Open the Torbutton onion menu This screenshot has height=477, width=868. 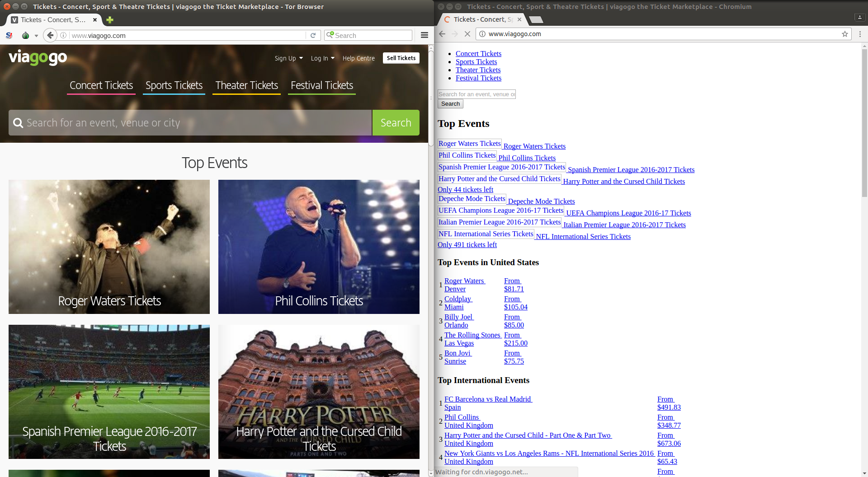tap(25, 35)
